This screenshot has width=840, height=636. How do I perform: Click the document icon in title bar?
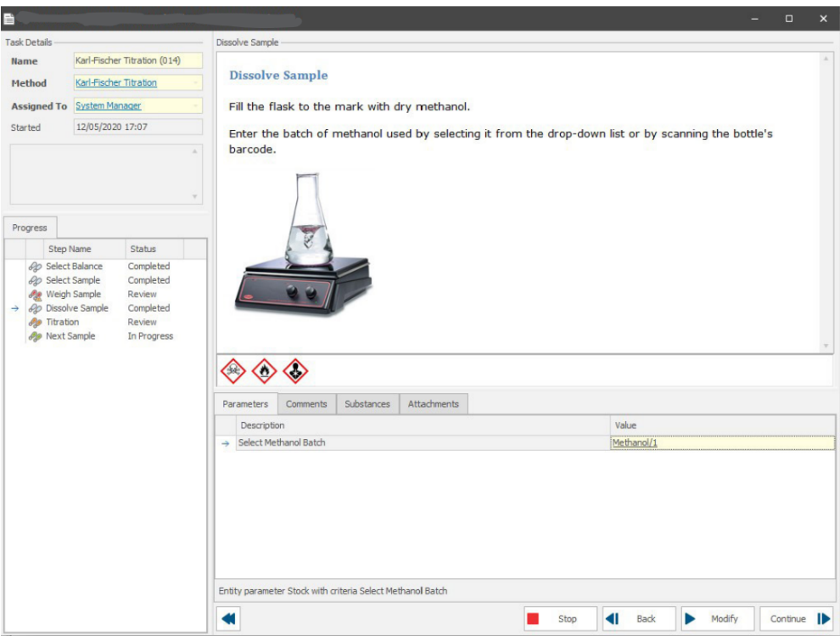point(9,18)
